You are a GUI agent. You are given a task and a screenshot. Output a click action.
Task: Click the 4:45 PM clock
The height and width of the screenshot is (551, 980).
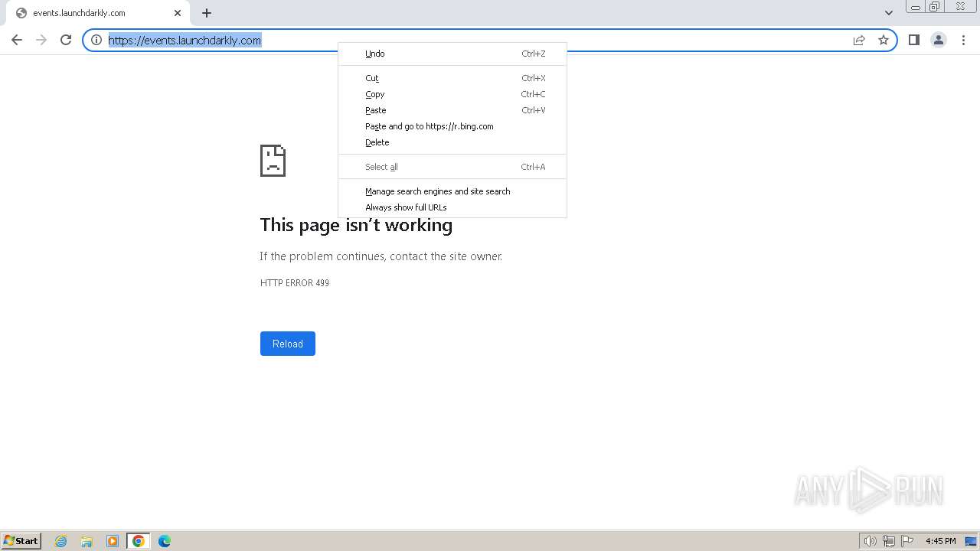(941, 541)
